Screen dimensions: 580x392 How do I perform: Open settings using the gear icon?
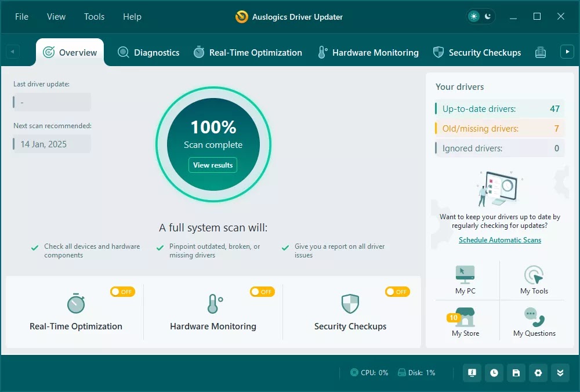point(538,373)
